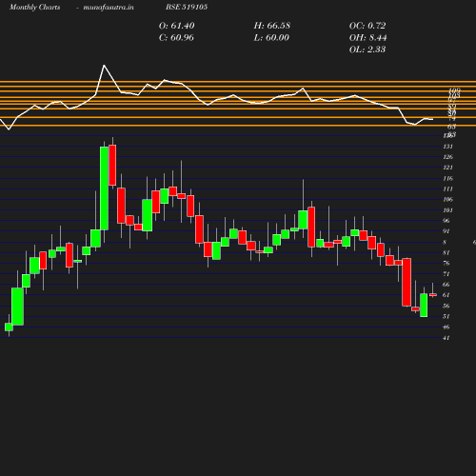The height and width of the screenshot is (476, 476).
Task: Click the 96 price axis label
Action: coord(446,221)
